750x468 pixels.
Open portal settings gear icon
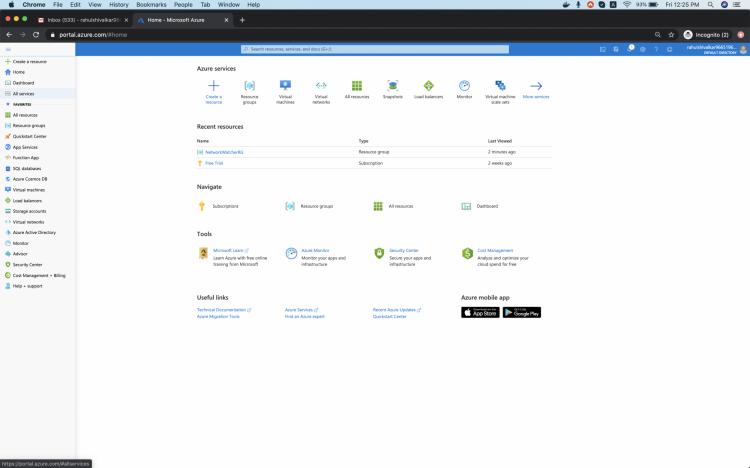coord(643,49)
